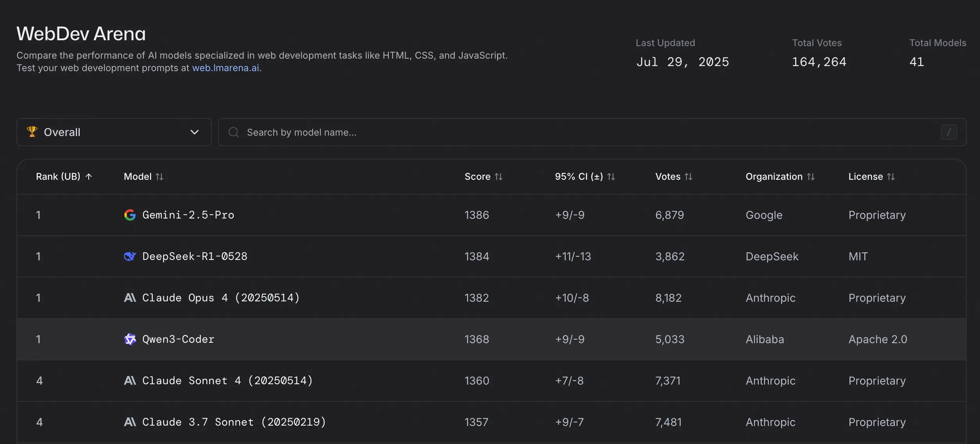Click the Total Models count 41
Viewport: 980px width, 444px height.
[x=917, y=62]
